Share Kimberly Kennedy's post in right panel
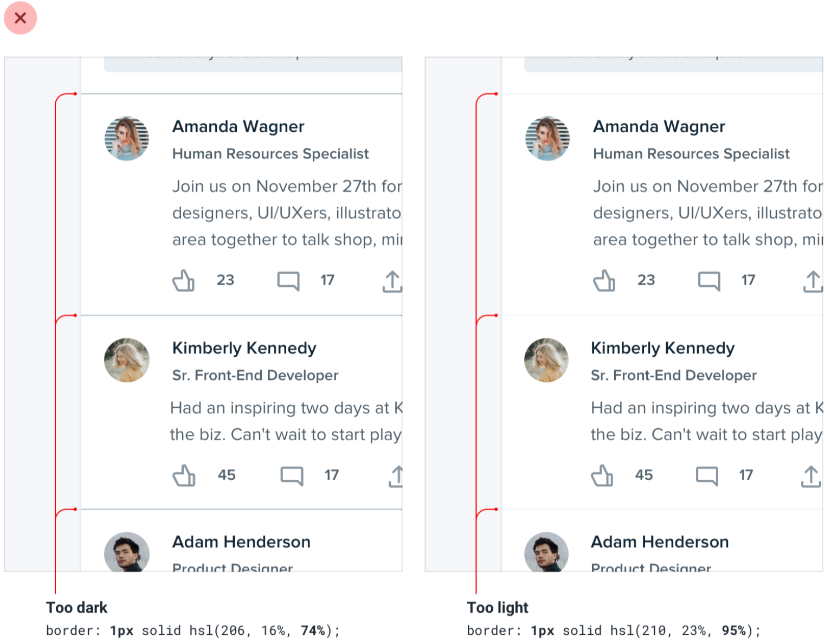The width and height of the screenshot is (825, 644). click(x=811, y=476)
